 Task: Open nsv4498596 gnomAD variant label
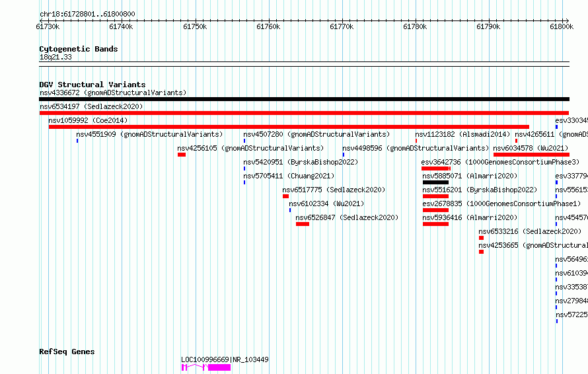tap(416, 148)
